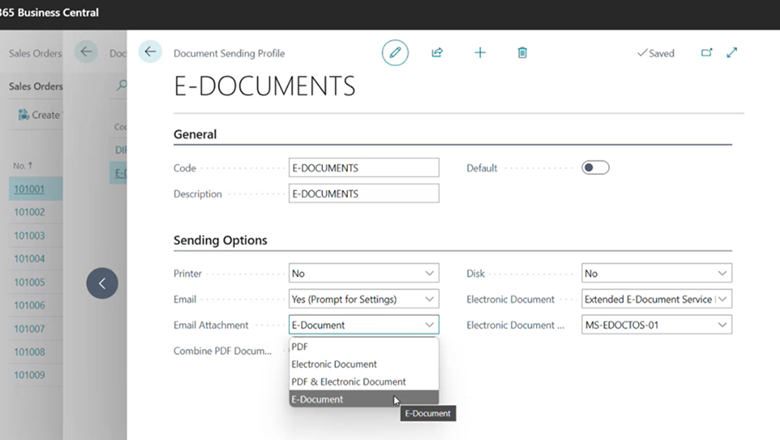Open page in new window icon

707,53
